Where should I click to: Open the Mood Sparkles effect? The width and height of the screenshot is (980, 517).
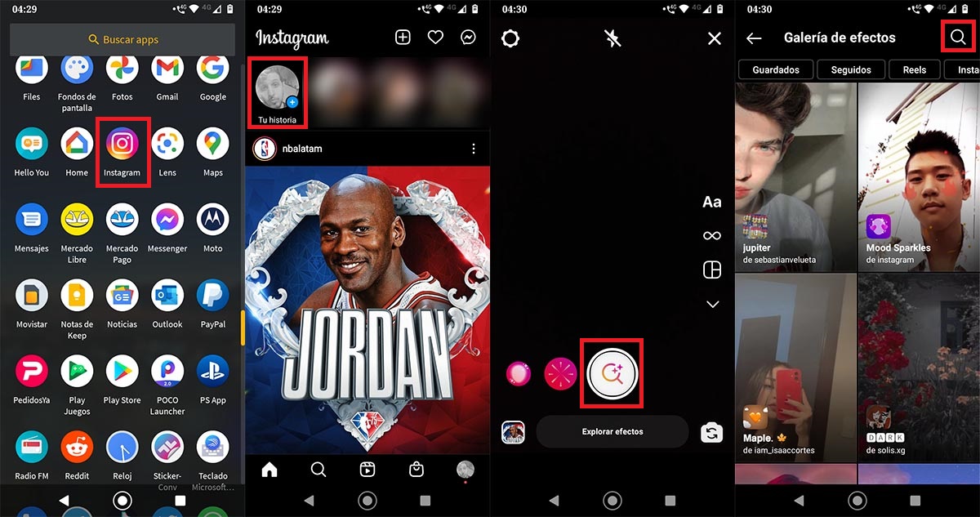(x=919, y=177)
